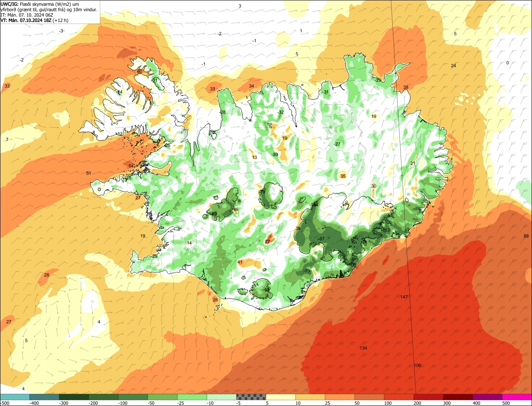Viewport: 532px width, 406px height.
Task: Click the value '-73' near the south coast
Action: point(307,271)
